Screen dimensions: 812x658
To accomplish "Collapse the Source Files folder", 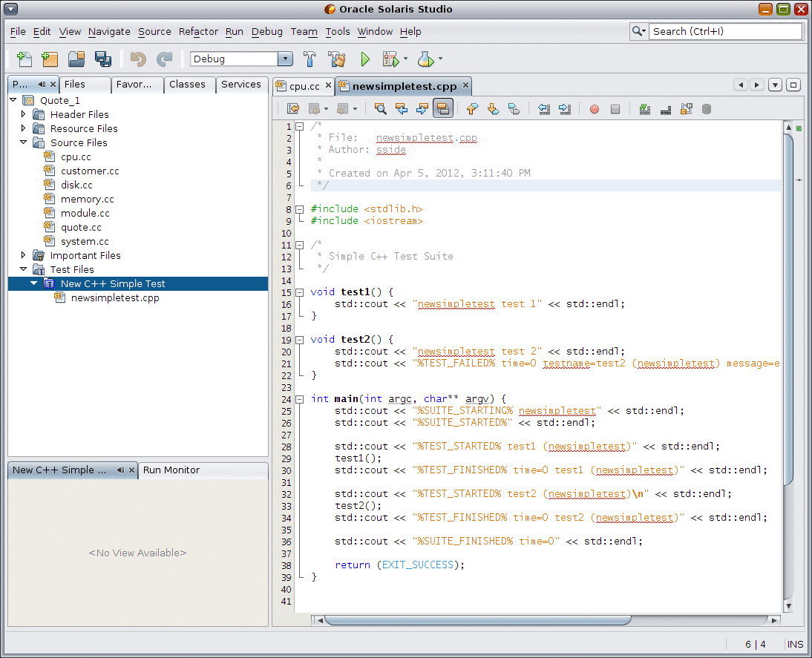I will 23,142.
